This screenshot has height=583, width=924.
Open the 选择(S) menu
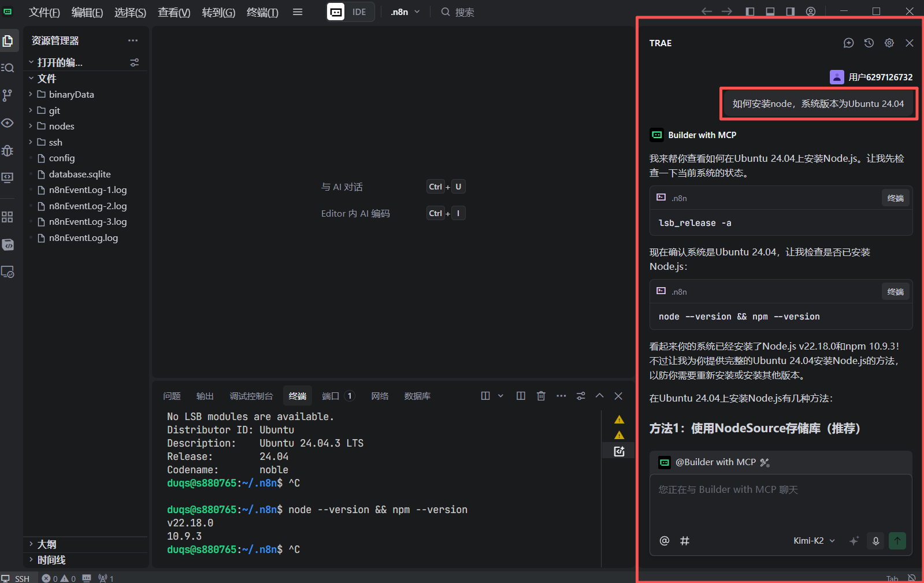(x=130, y=12)
